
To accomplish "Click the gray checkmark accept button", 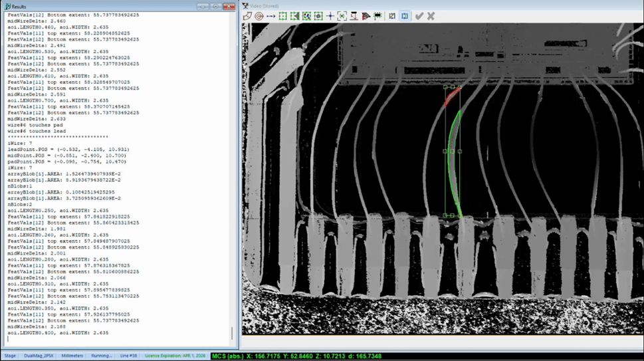I will point(419,16).
